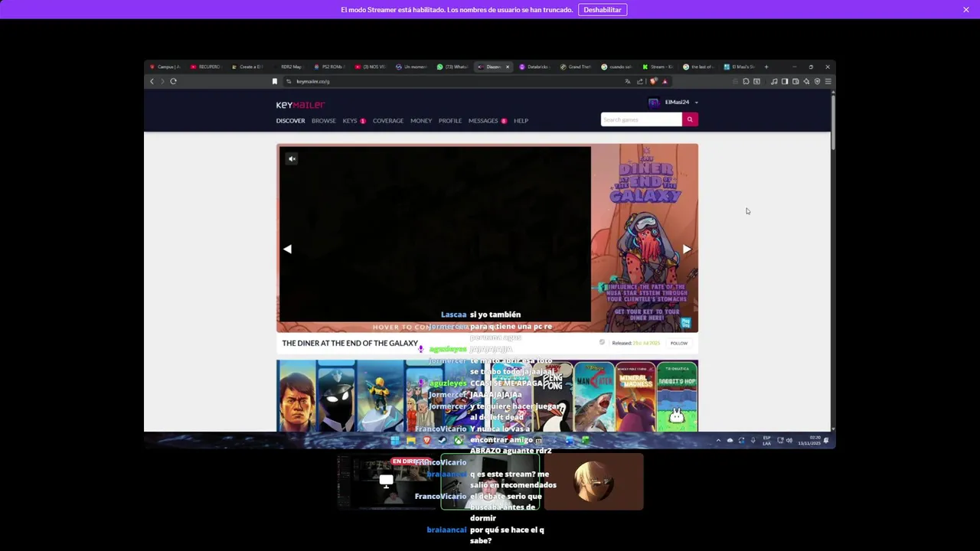Viewport: 980px width, 551px height.
Task: Unmute the featured game video
Action: 292,159
